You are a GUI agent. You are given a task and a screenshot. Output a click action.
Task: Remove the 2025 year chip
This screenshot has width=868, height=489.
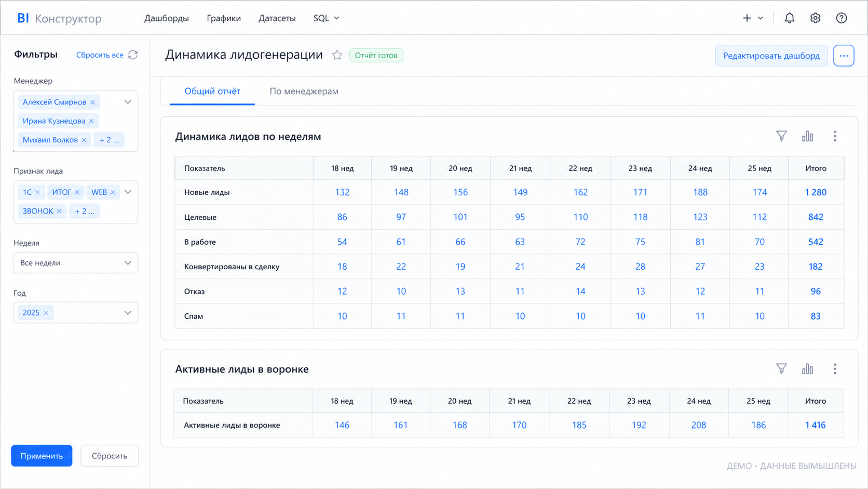tap(46, 313)
